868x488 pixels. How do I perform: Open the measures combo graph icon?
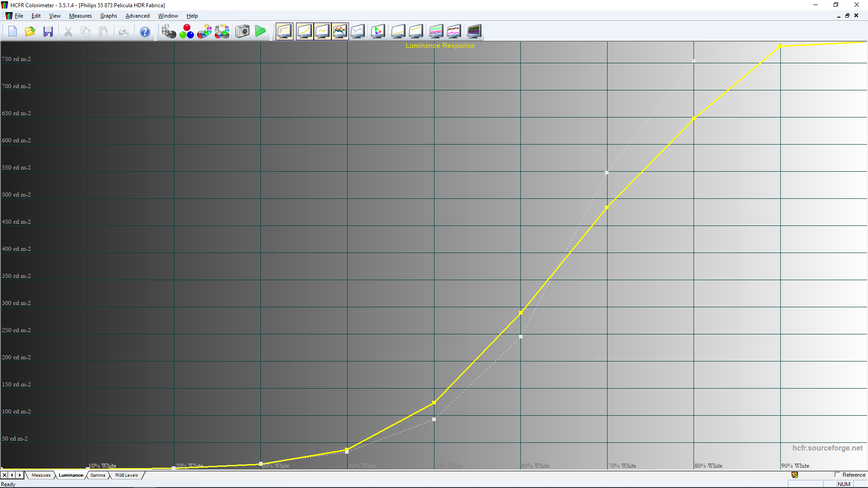(474, 31)
